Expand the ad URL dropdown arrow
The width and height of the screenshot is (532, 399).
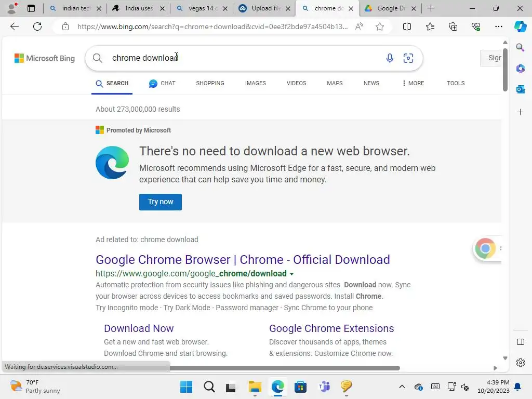pos(292,274)
